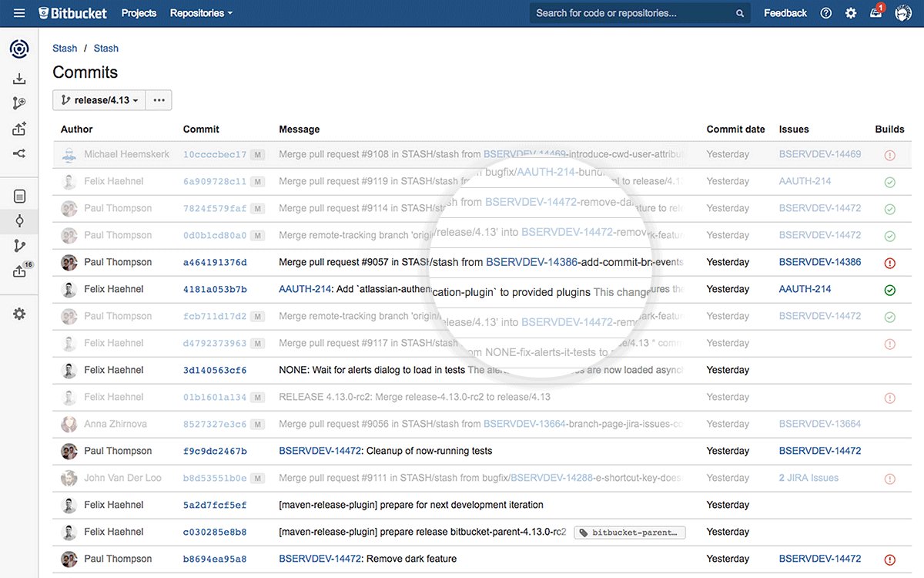Viewport: 924px width, 578px height.
Task: Open the help question mark icon
Action: point(826,13)
